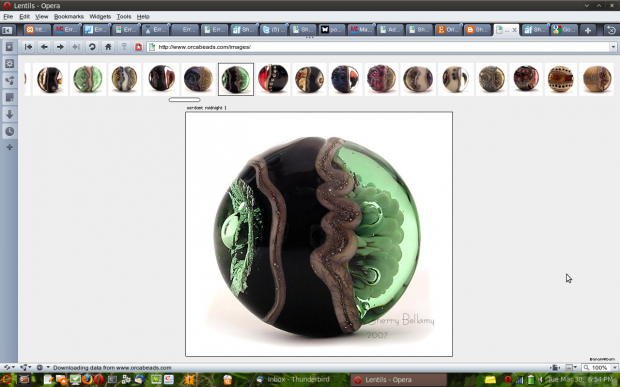Add a new tab with plus button
The height and width of the screenshot is (387, 620).
[588, 30]
